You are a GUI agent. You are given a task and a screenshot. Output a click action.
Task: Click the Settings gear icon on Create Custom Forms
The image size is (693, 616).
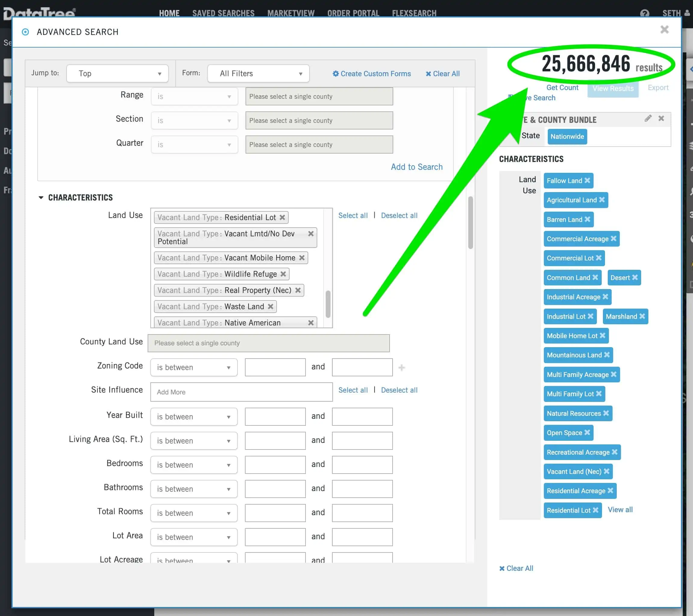335,74
